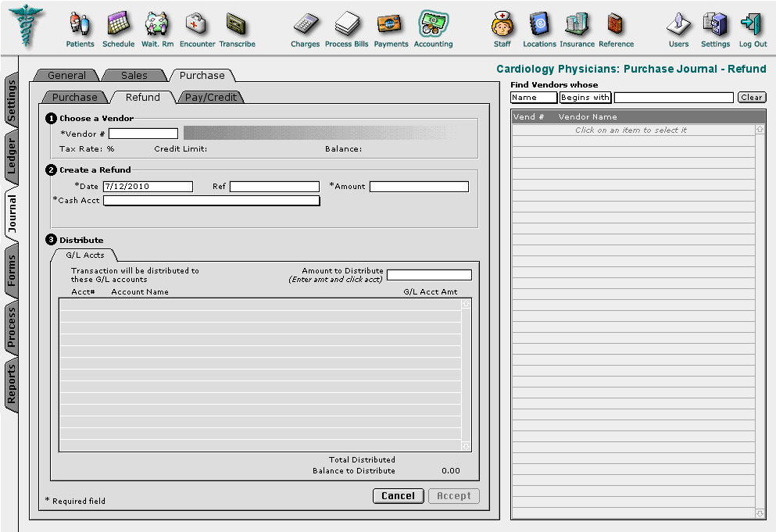The height and width of the screenshot is (532, 776).
Task: Click the Vendor Name column header
Action: point(588,117)
